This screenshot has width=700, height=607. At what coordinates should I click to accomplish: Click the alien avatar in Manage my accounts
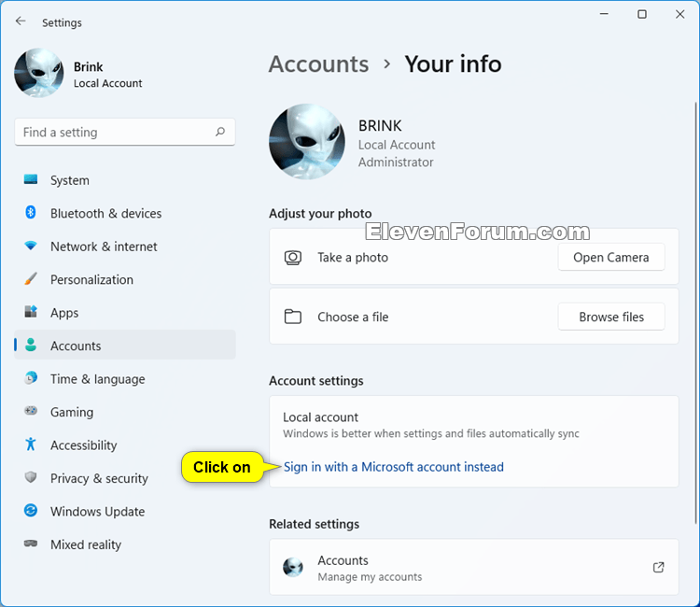coord(293,567)
